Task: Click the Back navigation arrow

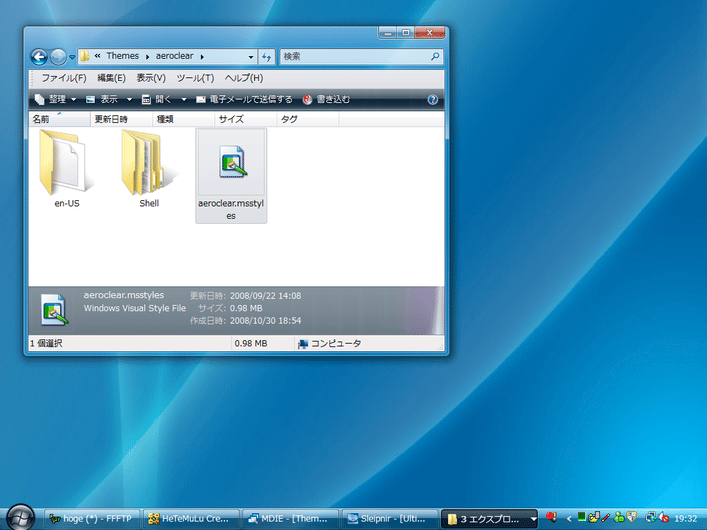Action: tap(39, 57)
